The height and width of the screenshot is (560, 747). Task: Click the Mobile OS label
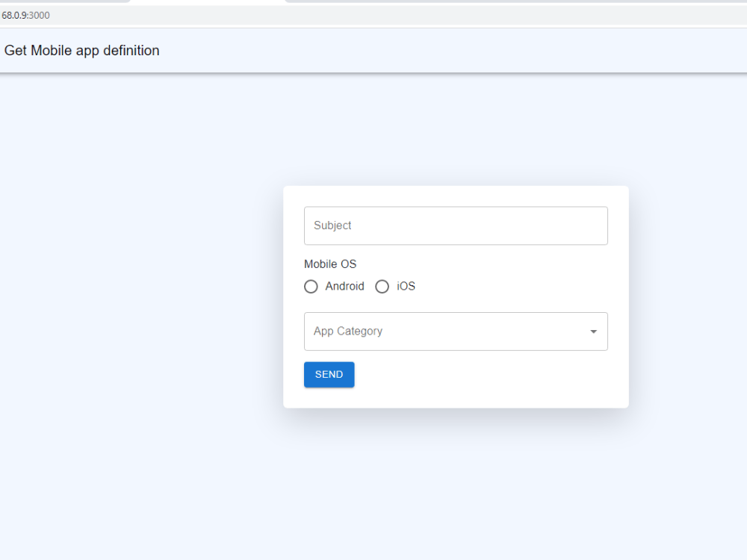pos(330,264)
